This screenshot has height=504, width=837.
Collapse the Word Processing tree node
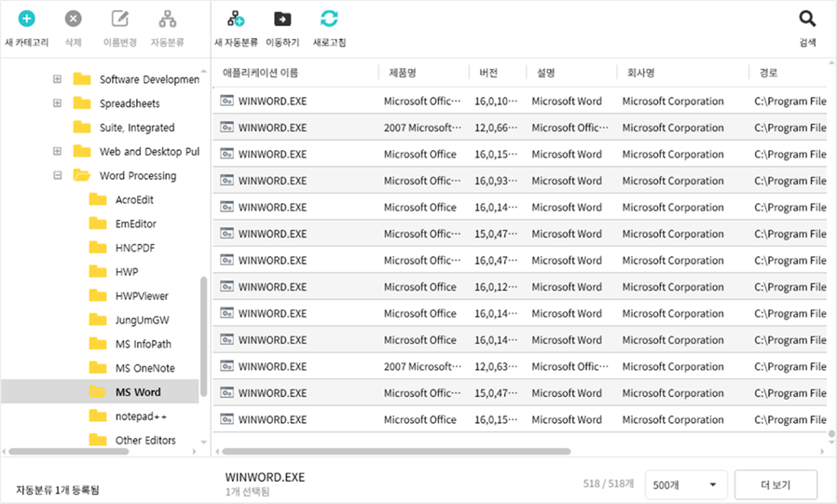click(x=58, y=175)
